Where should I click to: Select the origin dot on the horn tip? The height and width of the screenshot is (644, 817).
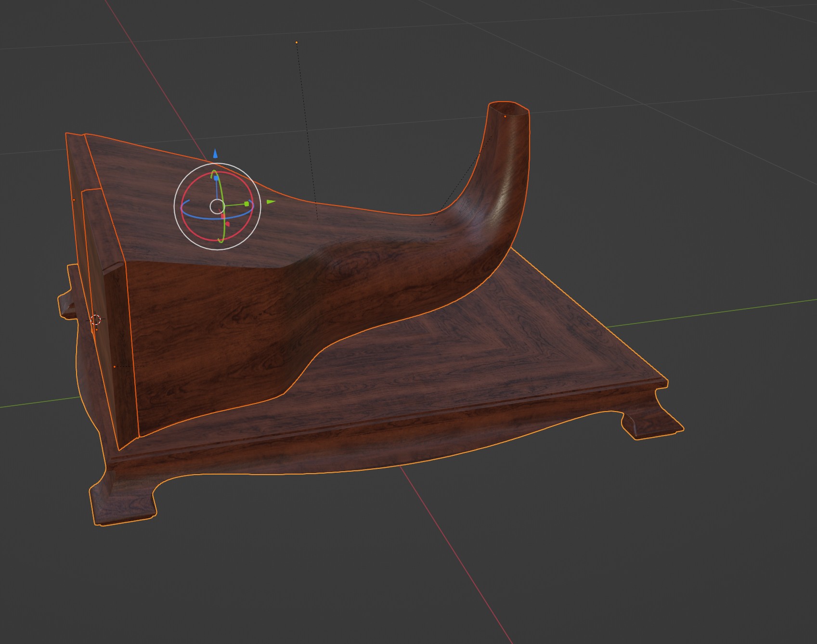pos(505,116)
